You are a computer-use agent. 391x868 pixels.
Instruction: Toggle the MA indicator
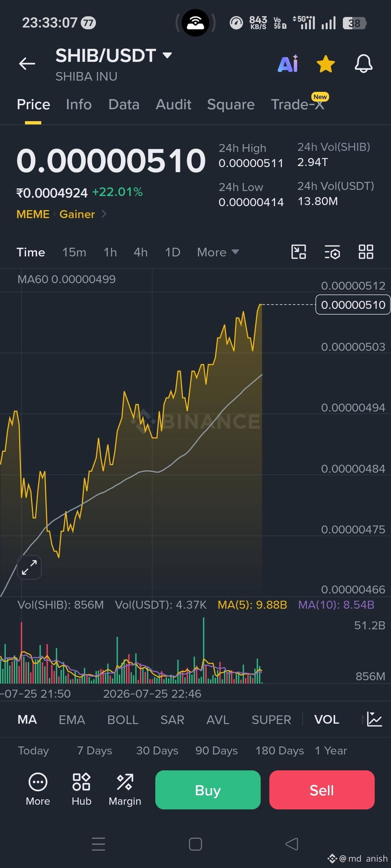coord(27,720)
